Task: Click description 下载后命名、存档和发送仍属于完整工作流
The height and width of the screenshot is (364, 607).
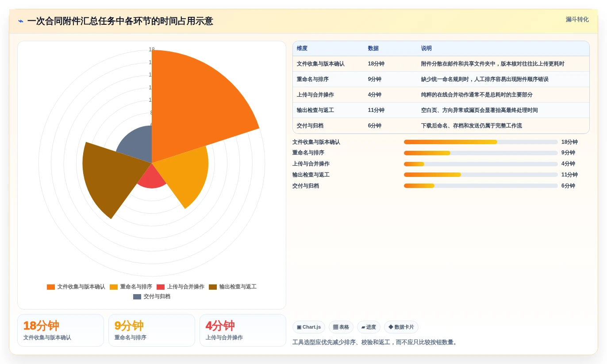Action: pos(472,126)
